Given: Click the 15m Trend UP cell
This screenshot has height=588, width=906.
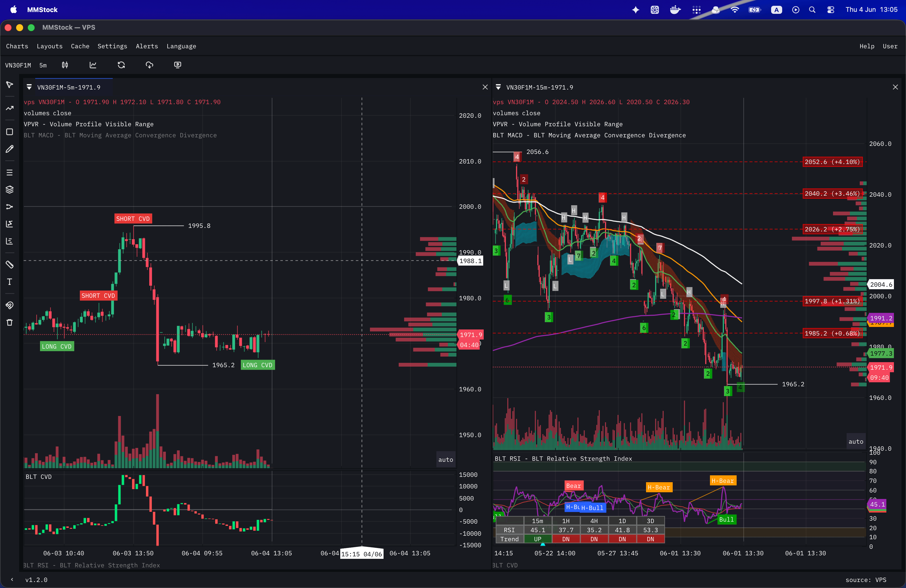Looking at the screenshot, I should [x=538, y=539].
